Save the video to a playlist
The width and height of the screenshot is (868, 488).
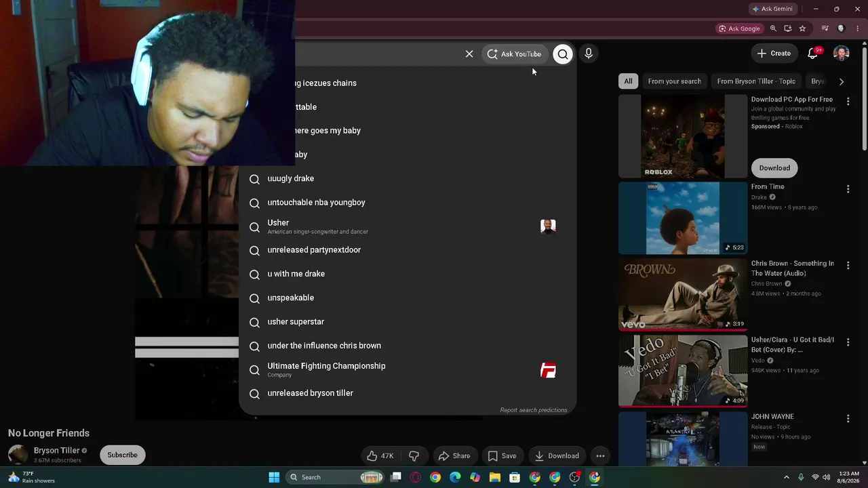[502, 455]
